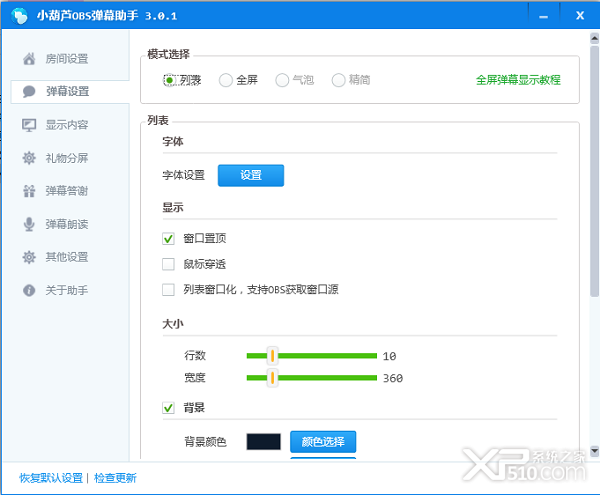Click the 字体设置 label
Screen dimensions: 600x495
click(184, 175)
